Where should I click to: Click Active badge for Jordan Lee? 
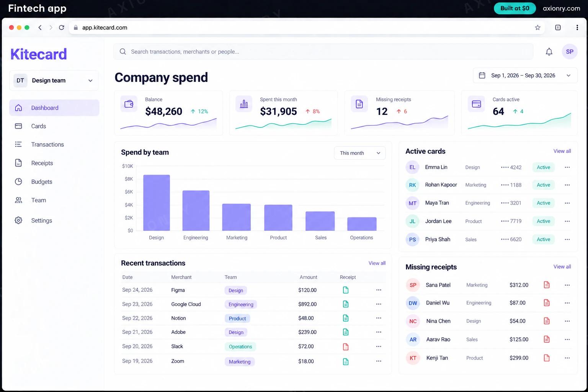543,221
